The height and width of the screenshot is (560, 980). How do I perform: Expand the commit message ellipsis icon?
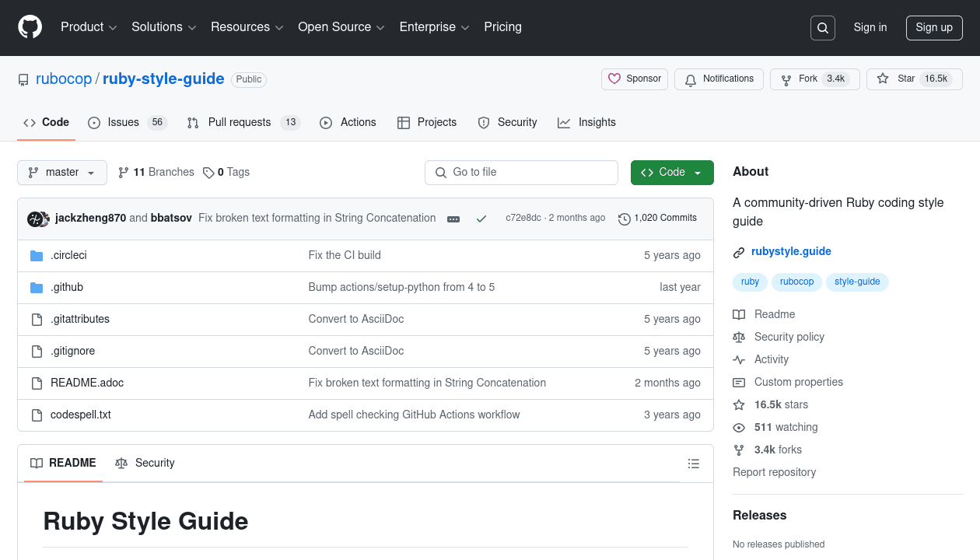453,219
